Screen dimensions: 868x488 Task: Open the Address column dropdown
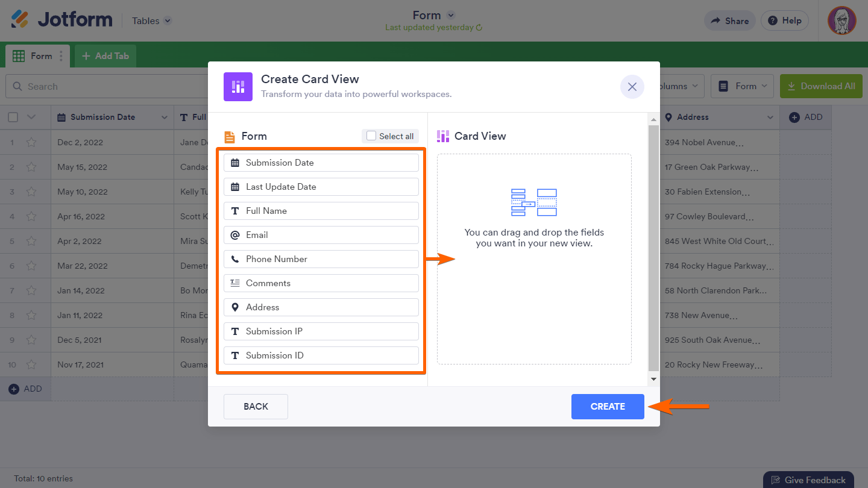click(770, 117)
